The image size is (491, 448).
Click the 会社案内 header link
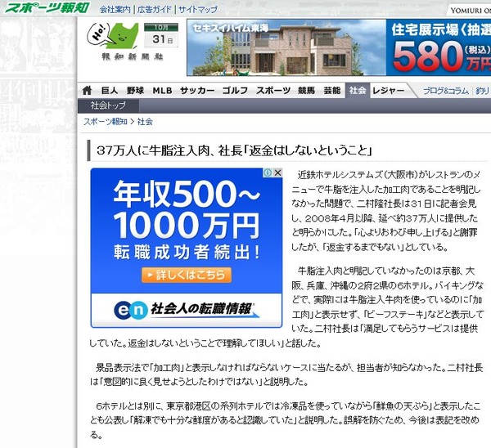[115, 9]
